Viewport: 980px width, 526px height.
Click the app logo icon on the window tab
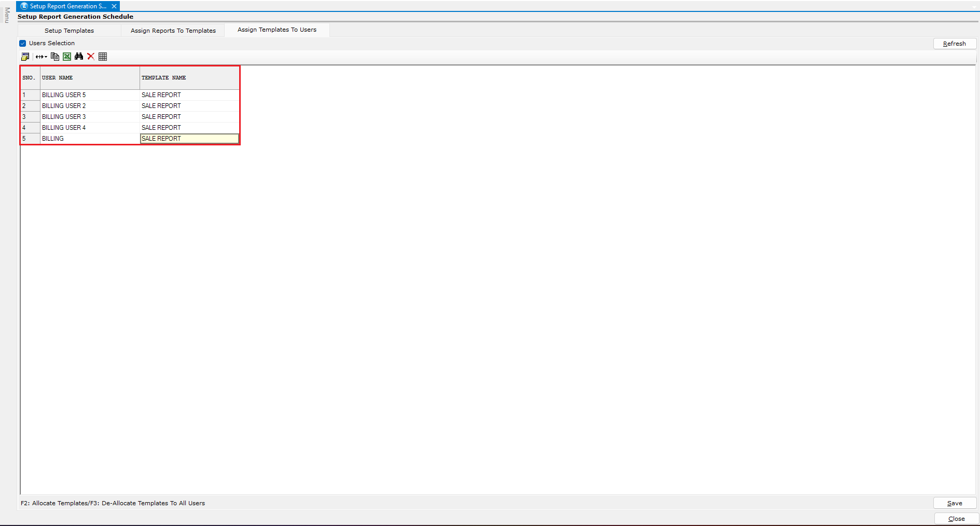tap(24, 6)
